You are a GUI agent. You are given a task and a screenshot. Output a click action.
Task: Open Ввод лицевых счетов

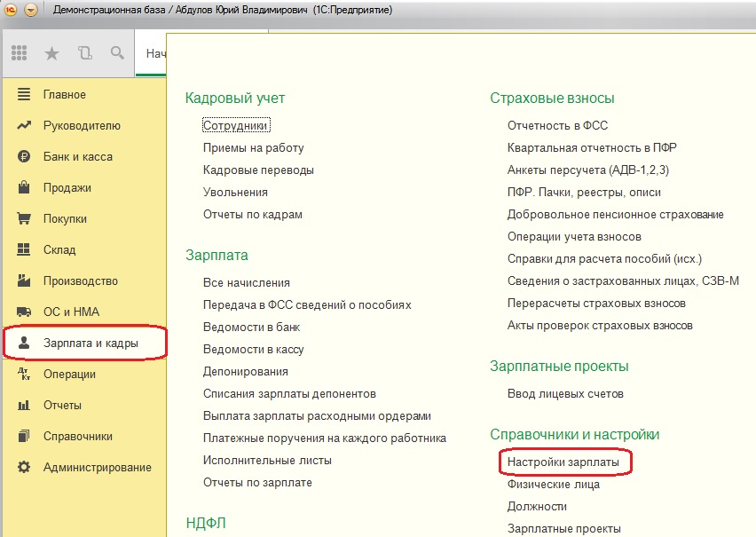tap(565, 394)
